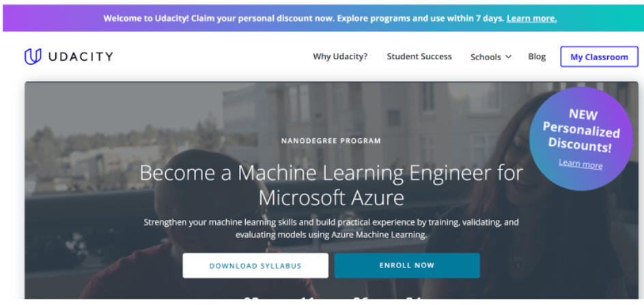Image resolution: width=644 pixels, height=305 pixels.
Task: Select the NANODEGREE PROGRAM label
Action: [331, 141]
